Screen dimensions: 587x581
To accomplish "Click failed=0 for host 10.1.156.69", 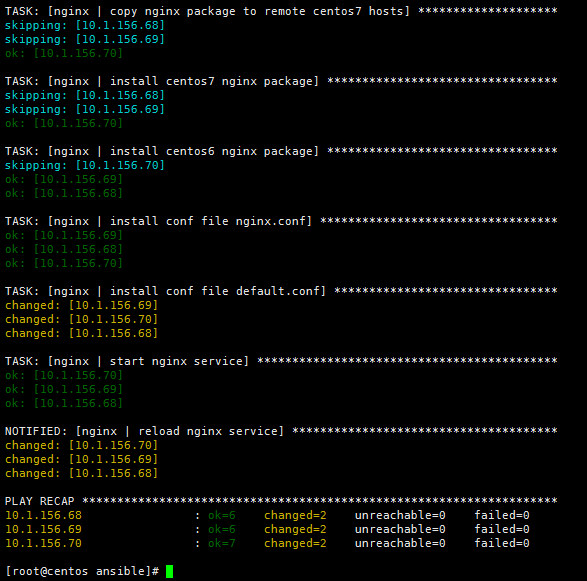I will pyautogui.click(x=502, y=529).
